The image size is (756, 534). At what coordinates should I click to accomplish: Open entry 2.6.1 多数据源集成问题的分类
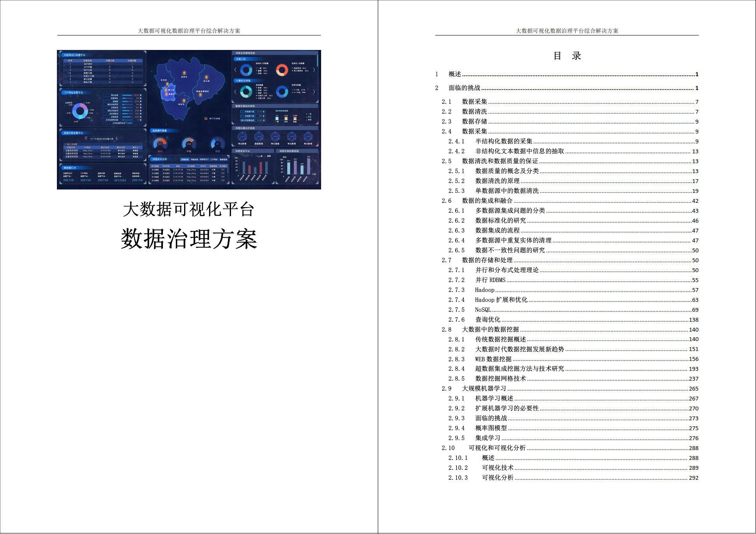click(573, 211)
